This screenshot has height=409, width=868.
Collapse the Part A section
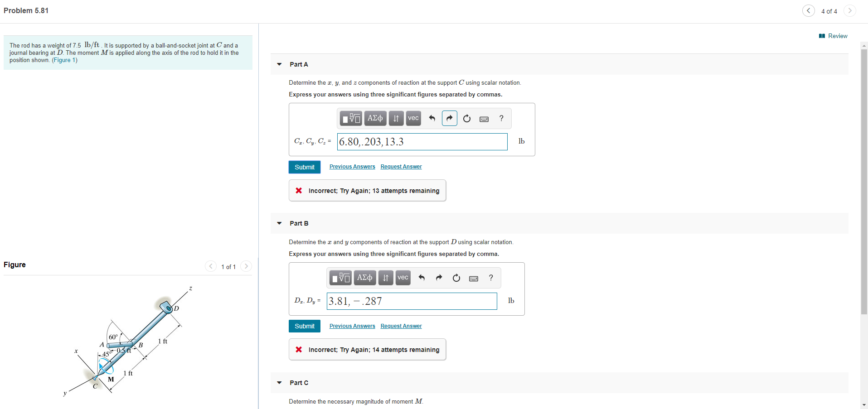click(279, 64)
